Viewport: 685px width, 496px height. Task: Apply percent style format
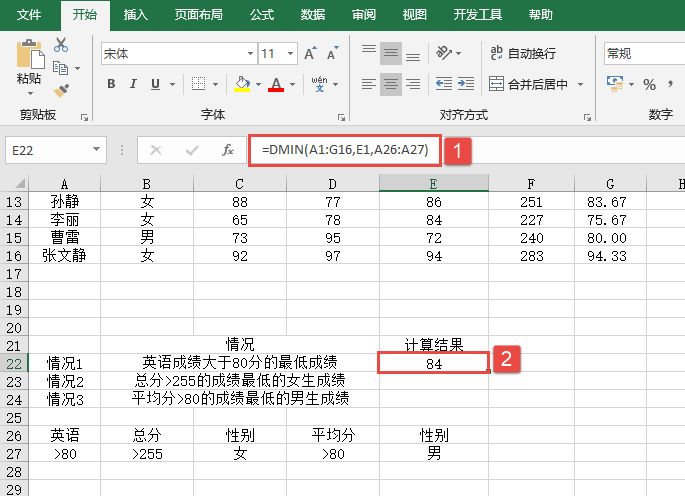(x=649, y=84)
